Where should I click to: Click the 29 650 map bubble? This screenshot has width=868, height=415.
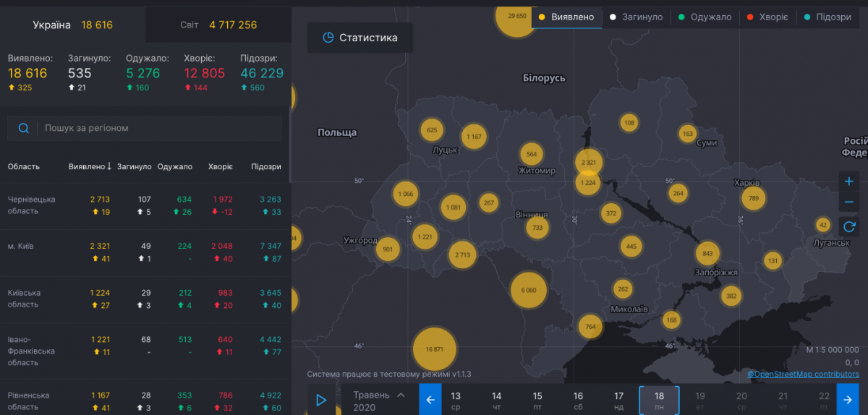pos(517,16)
